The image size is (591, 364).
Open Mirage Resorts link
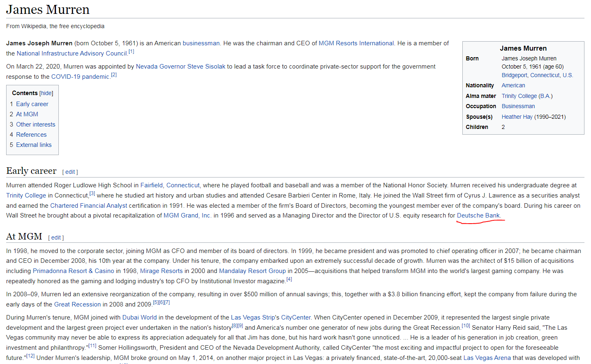coord(161,271)
